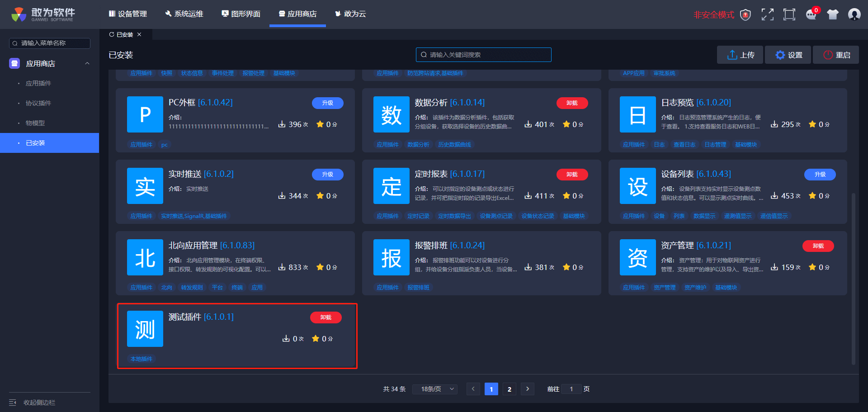Upgrade the 设备列表 plugin
868x412 pixels.
pos(820,175)
